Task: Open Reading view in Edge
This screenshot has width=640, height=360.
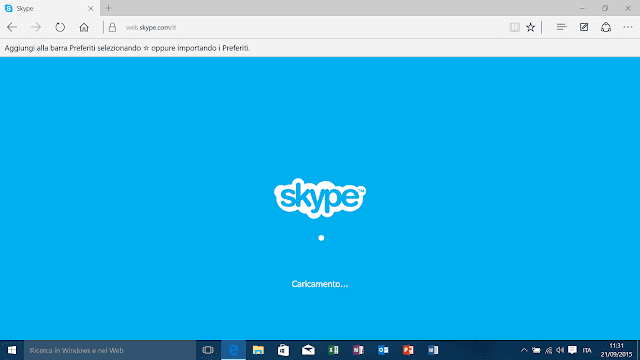Action: click(514, 27)
